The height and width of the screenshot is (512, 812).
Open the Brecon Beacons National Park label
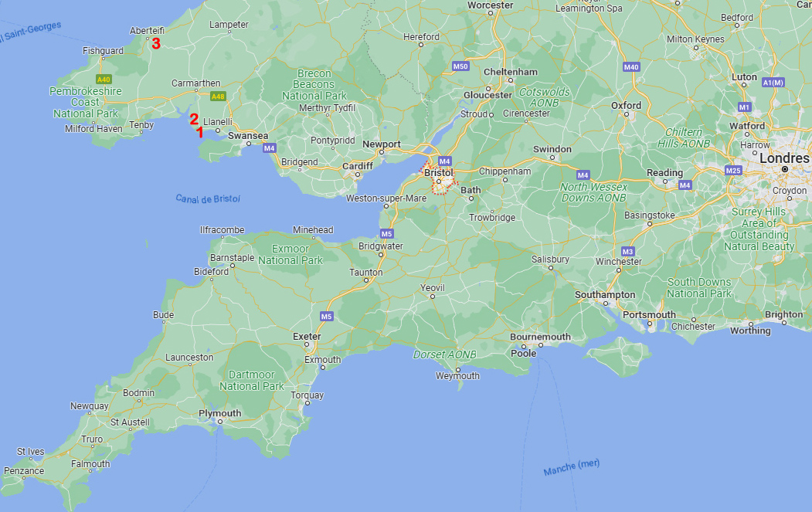314,84
